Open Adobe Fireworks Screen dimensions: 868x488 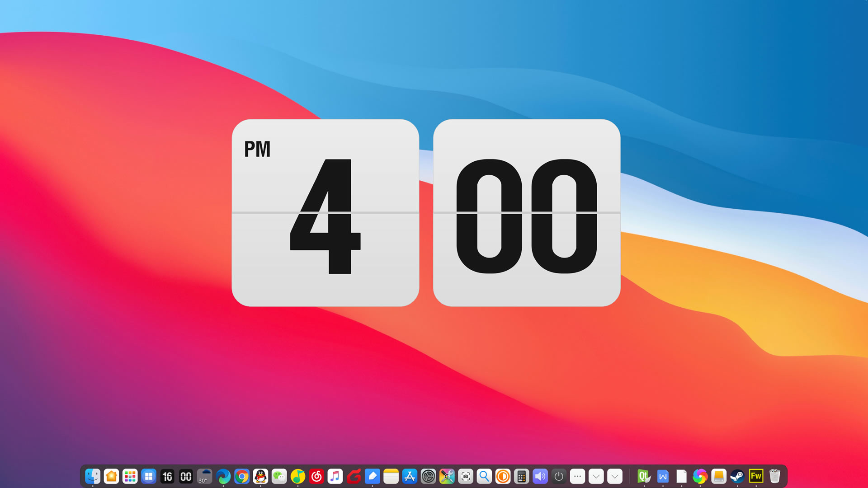click(x=757, y=477)
